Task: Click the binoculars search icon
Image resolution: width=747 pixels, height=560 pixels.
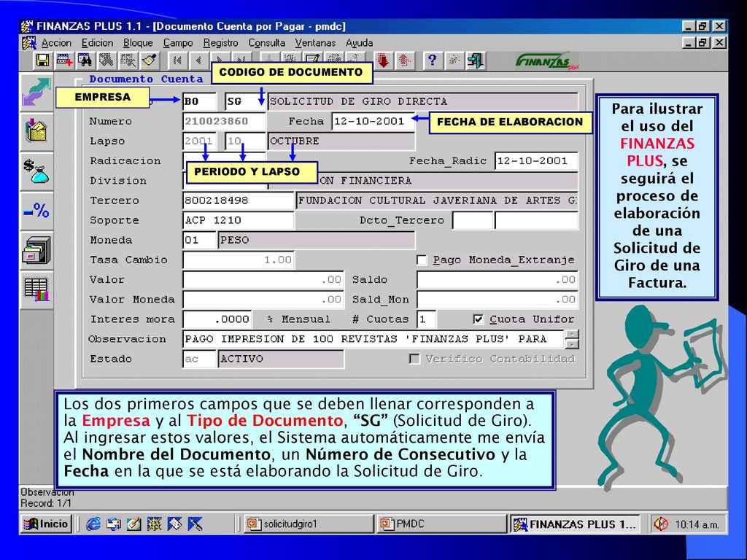Action: coord(85,61)
